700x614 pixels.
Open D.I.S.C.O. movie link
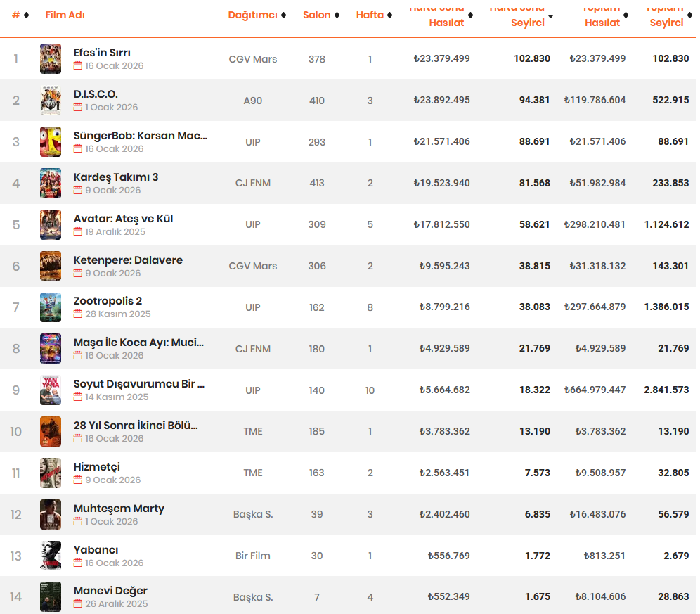click(x=96, y=94)
